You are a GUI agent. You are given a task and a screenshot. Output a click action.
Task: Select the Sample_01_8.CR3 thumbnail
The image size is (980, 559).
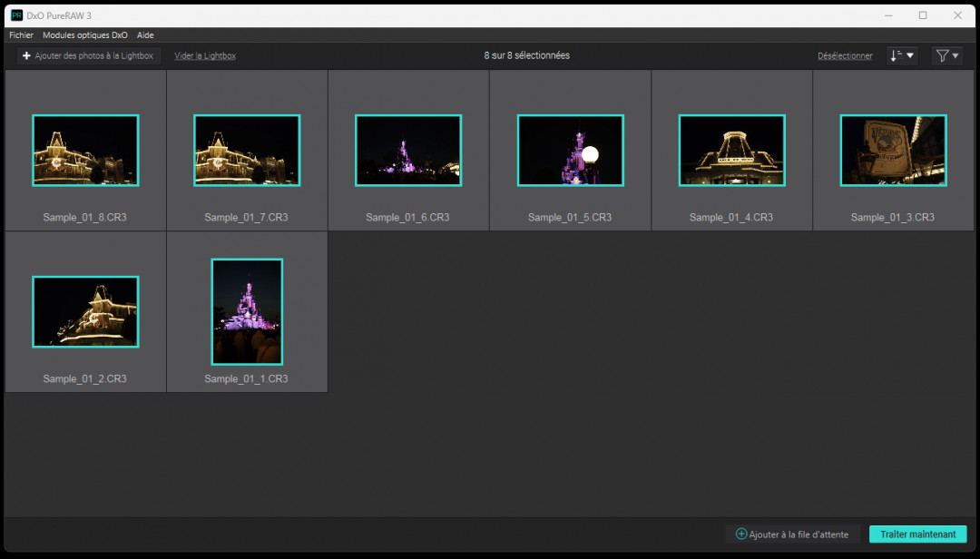85,150
